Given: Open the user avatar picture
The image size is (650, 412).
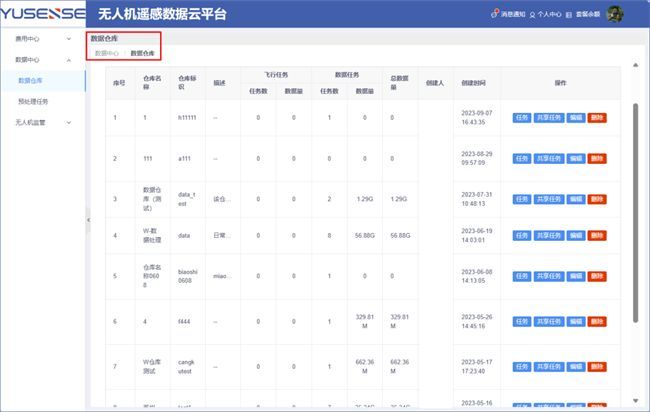Looking at the screenshot, I should (616, 13).
